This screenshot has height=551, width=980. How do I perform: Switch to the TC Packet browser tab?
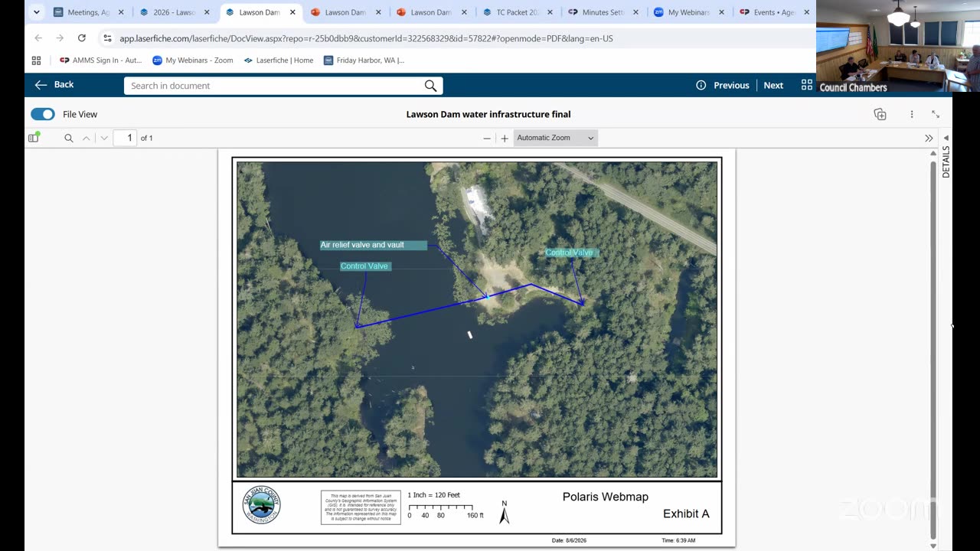point(518,12)
